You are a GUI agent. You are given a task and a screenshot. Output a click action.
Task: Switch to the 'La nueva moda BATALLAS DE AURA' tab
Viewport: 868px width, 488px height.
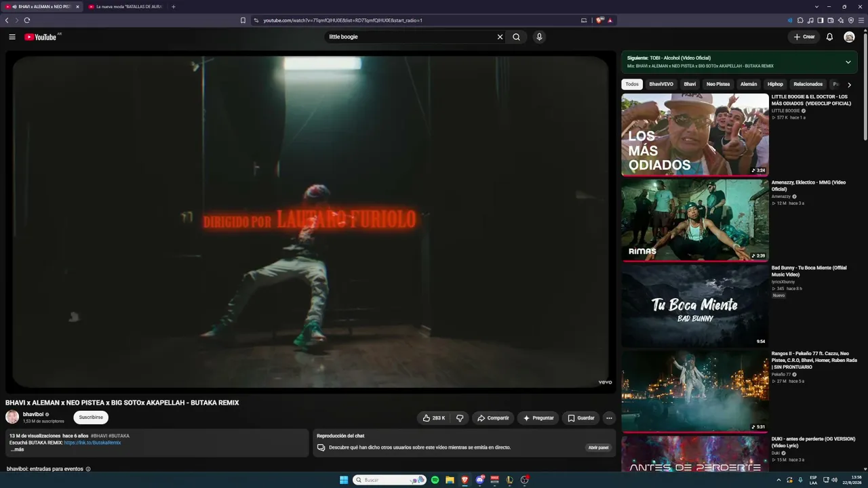(126, 7)
